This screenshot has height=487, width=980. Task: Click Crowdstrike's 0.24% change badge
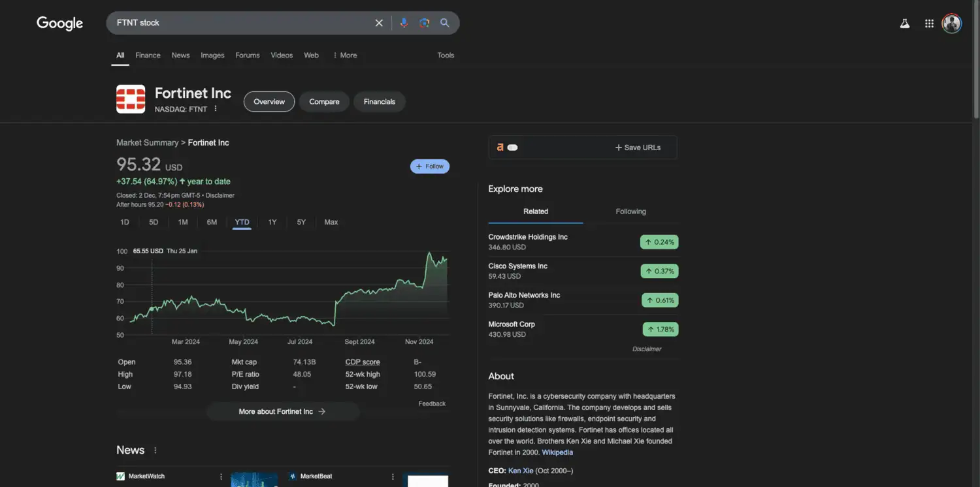point(659,242)
